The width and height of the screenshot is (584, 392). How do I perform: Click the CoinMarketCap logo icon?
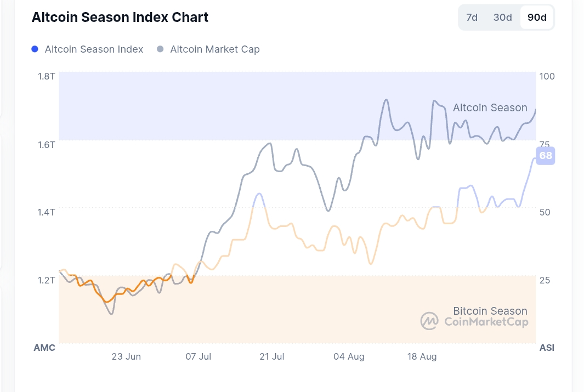coord(429,321)
